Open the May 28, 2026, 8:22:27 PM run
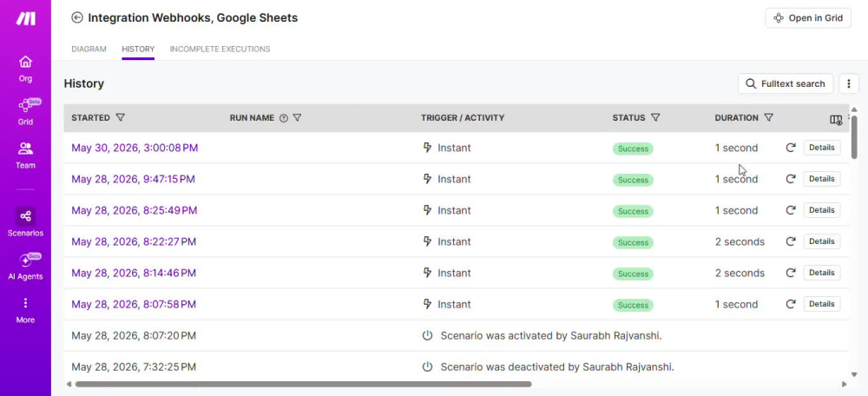The width and height of the screenshot is (868, 396). tap(134, 241)
